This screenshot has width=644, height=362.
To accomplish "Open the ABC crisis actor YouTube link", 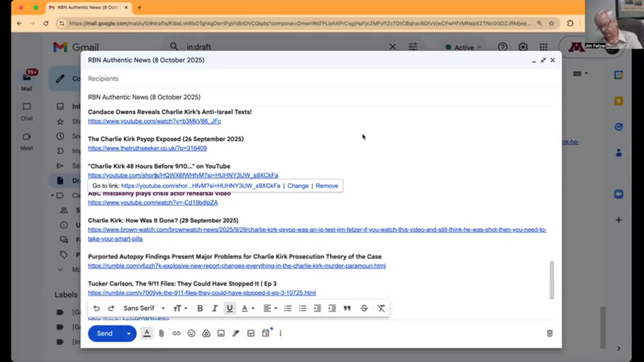I will click(153, 203).
